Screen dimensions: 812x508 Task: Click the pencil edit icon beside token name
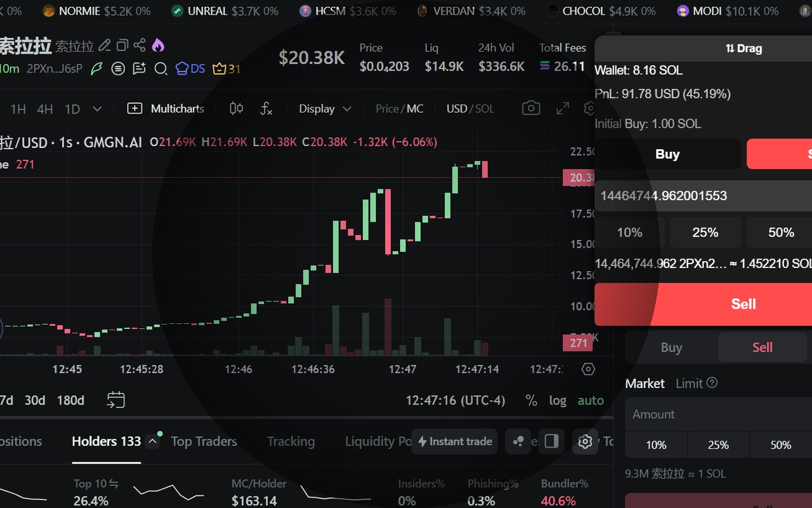105,46
